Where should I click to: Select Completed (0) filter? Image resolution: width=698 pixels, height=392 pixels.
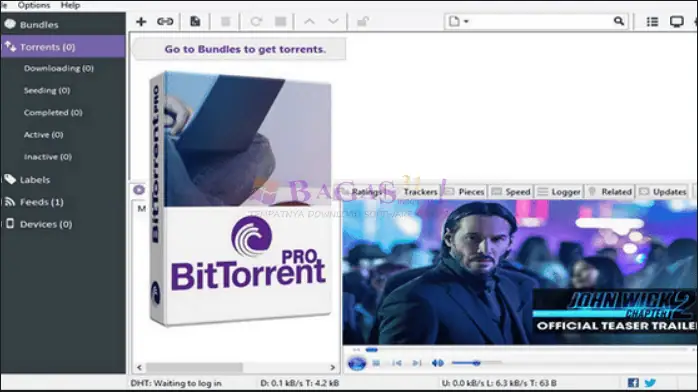pyautogui.click(x=53, y=113)
